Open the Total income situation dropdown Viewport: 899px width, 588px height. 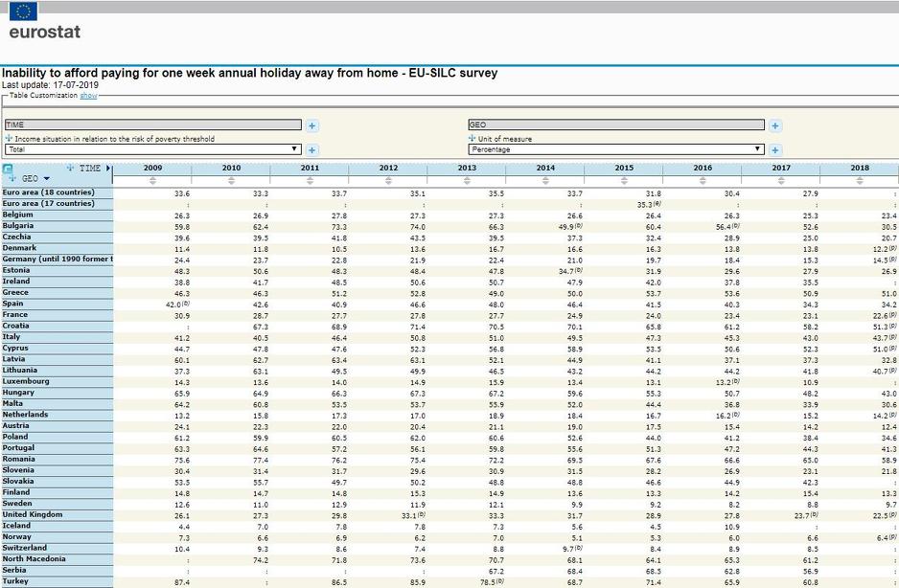click(153, 149)
